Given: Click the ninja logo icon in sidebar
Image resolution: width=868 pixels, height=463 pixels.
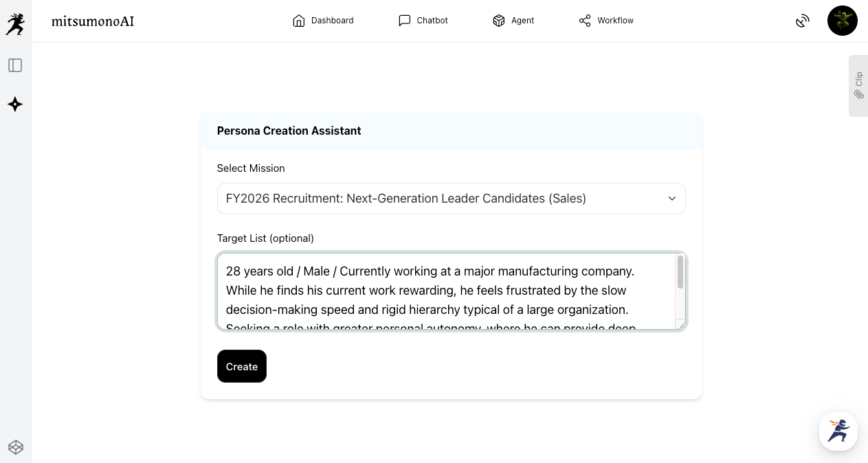Looking at the screenshot, I should coord(15,24).
